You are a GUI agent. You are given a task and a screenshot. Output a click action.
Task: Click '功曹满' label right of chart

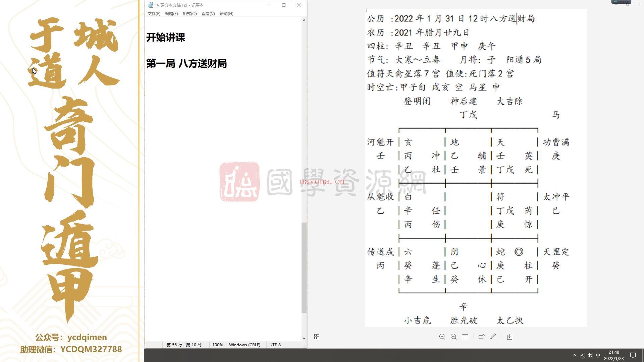pos(556,142)
